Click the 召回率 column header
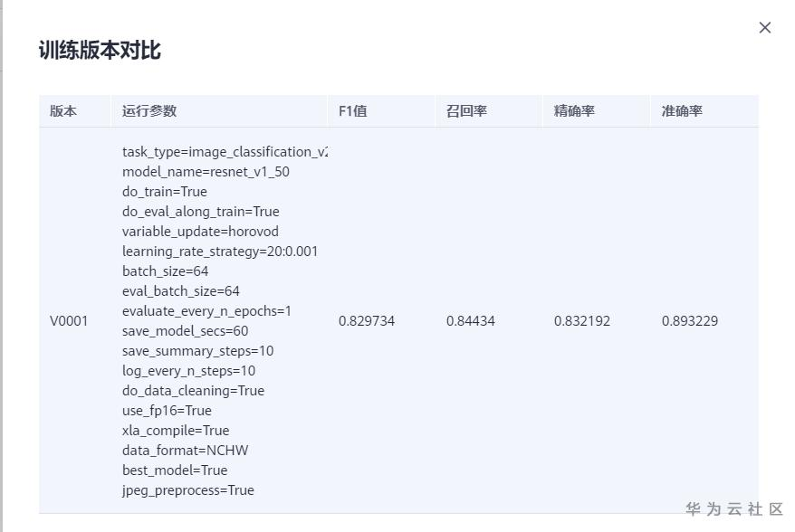Image resolution: width=795 pixels, height=532 pixels. (x=466, y=111)
